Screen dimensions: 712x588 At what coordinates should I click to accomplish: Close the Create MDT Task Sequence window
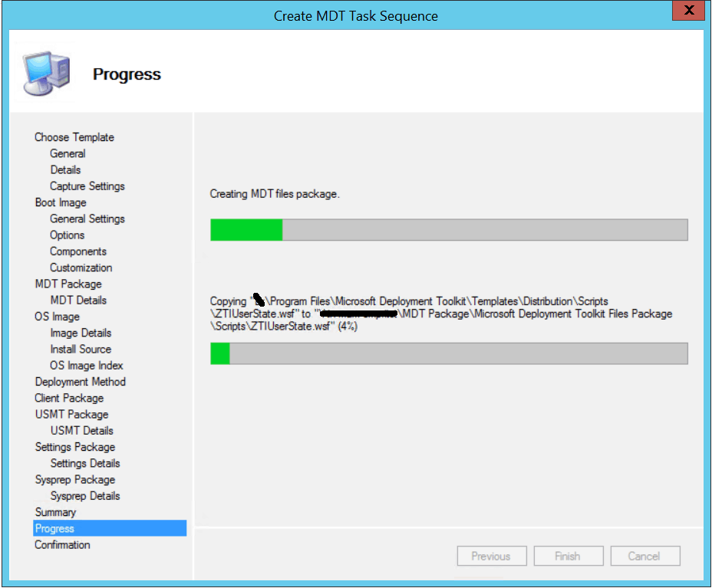[x=688, y=11]
